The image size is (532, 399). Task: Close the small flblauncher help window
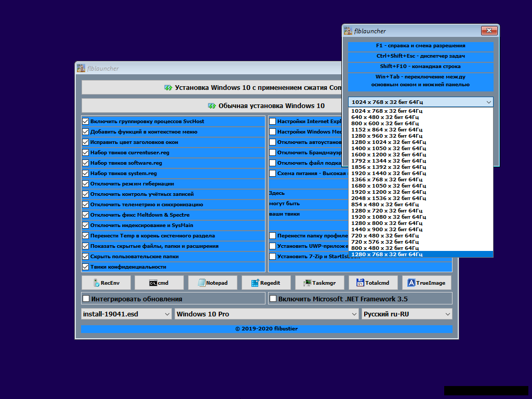[489, 31]
